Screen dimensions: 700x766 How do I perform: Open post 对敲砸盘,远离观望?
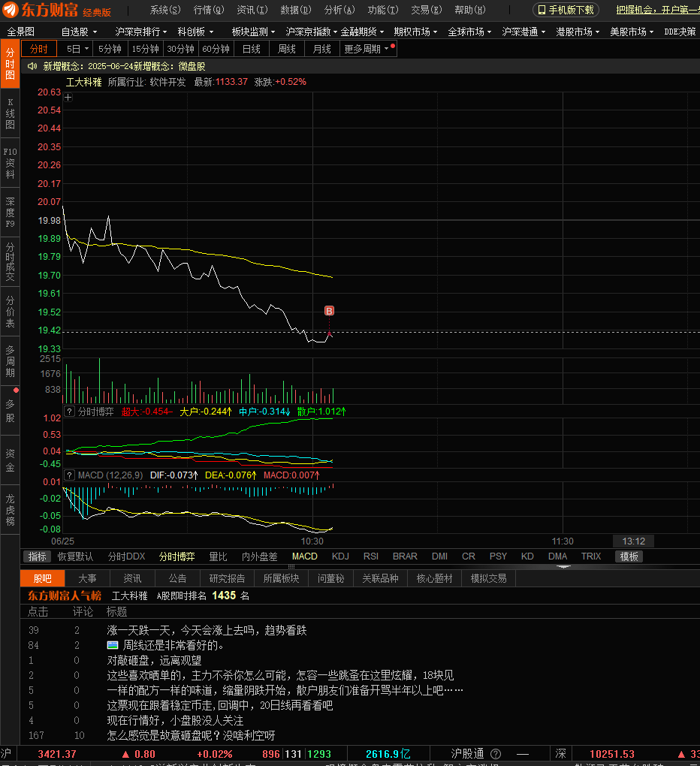[x=155, y=660]
